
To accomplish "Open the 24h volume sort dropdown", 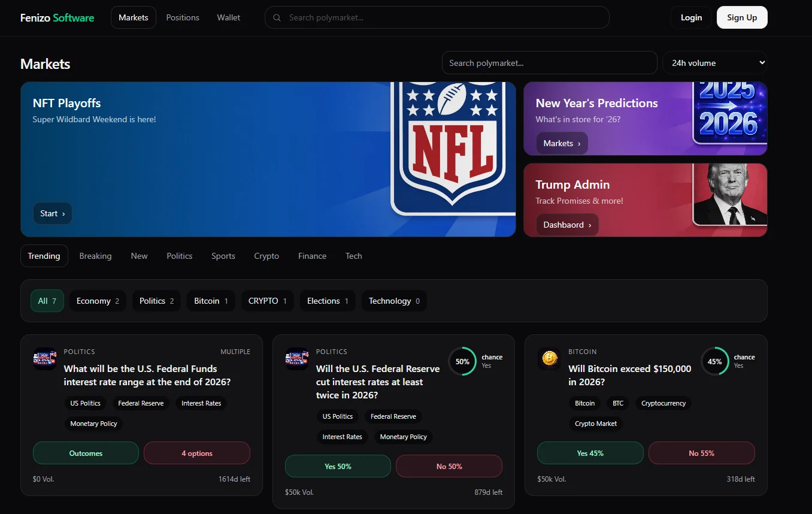I will [714, 63].
